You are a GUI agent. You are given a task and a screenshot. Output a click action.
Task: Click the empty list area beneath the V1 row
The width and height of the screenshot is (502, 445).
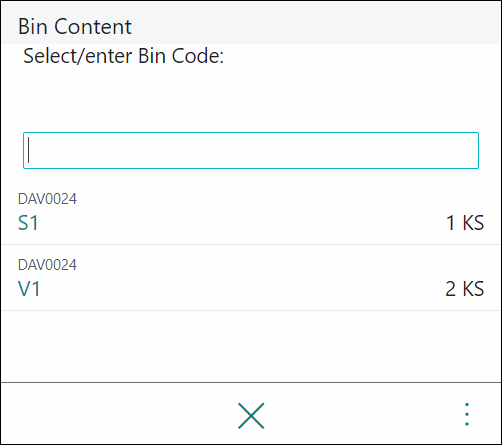(251, 346)
